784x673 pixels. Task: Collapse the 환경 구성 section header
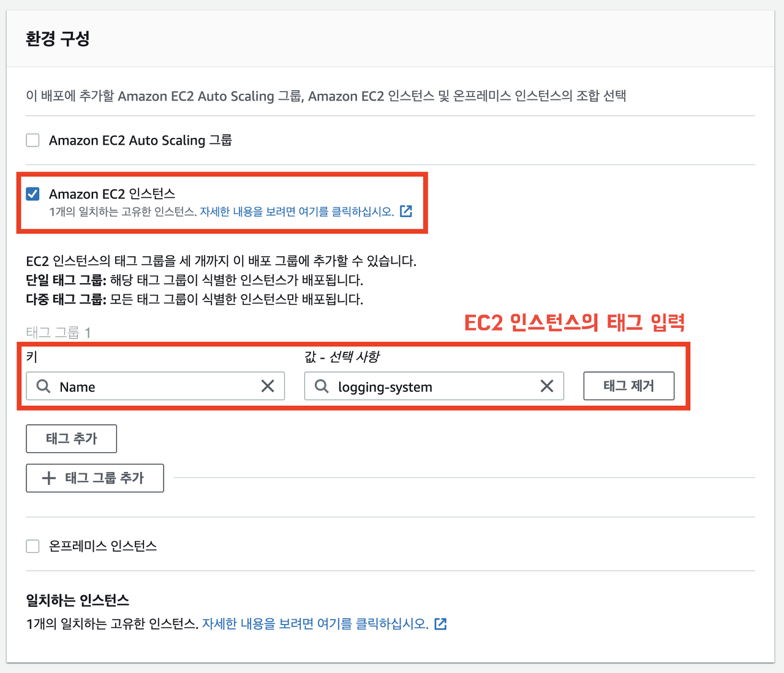coord(58,38)
